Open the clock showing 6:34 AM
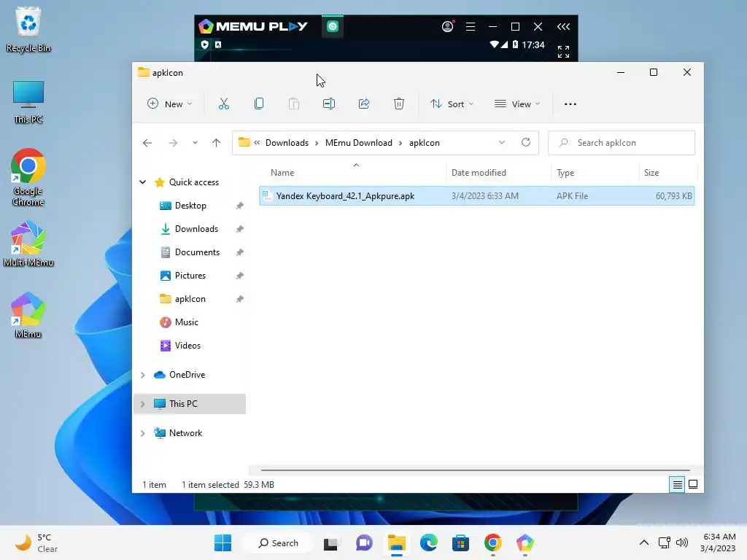 click(x=719, y=542)
